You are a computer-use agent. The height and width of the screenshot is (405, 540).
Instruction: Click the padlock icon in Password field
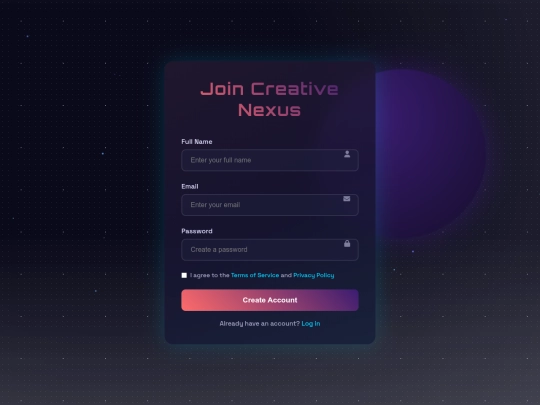[x=347, y=243]
